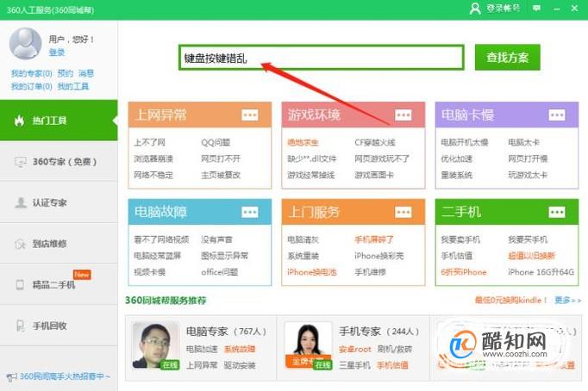Screen dimensions: 588x391
Task: Click the 网页打不开 item
Action: coord(221,158)
